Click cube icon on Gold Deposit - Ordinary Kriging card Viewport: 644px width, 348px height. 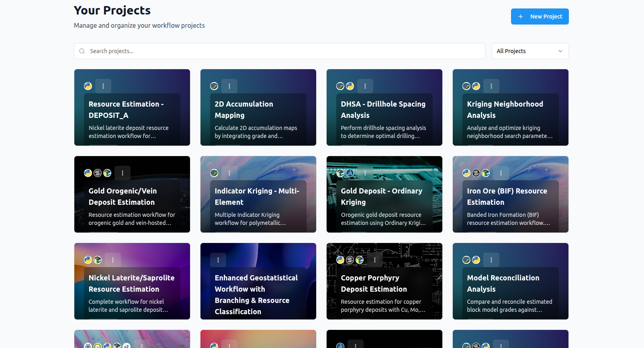pyautogui.click(x=340, y=173)
